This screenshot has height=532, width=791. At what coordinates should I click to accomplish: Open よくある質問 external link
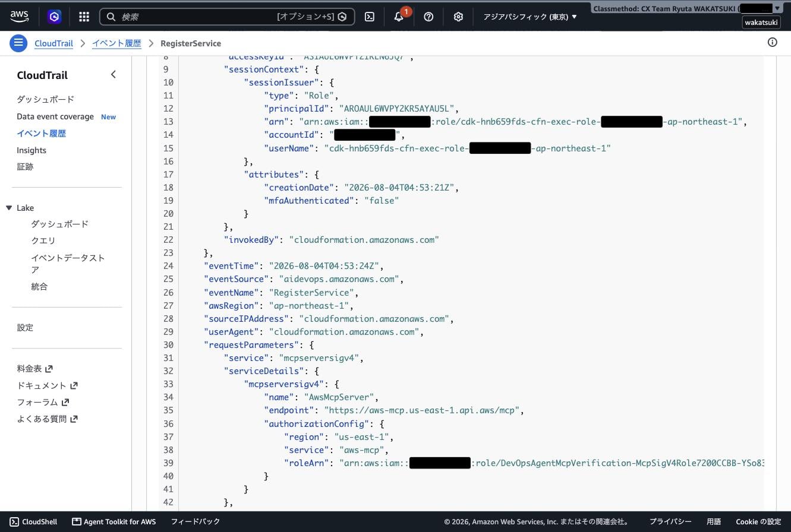[48, 419]
